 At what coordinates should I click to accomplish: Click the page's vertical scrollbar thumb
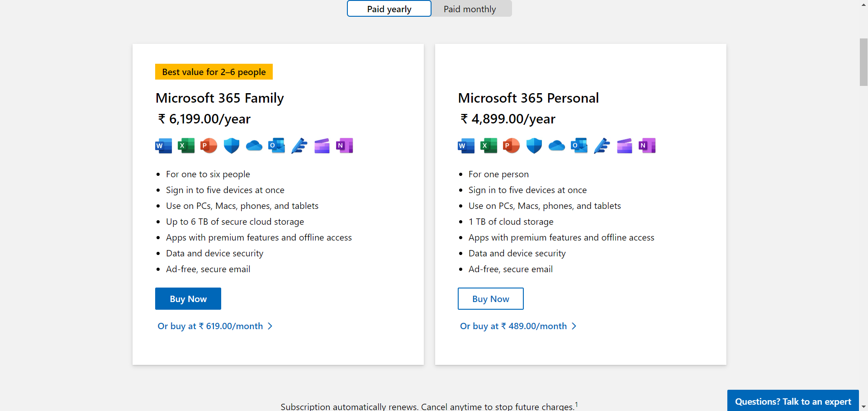pos(863,62)
